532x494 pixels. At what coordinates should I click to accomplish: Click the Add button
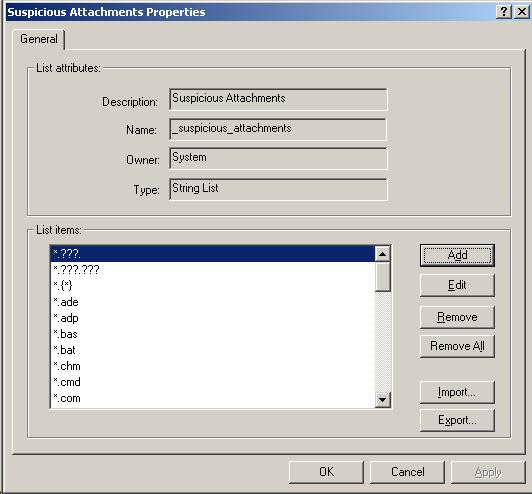tap(457, 255)
